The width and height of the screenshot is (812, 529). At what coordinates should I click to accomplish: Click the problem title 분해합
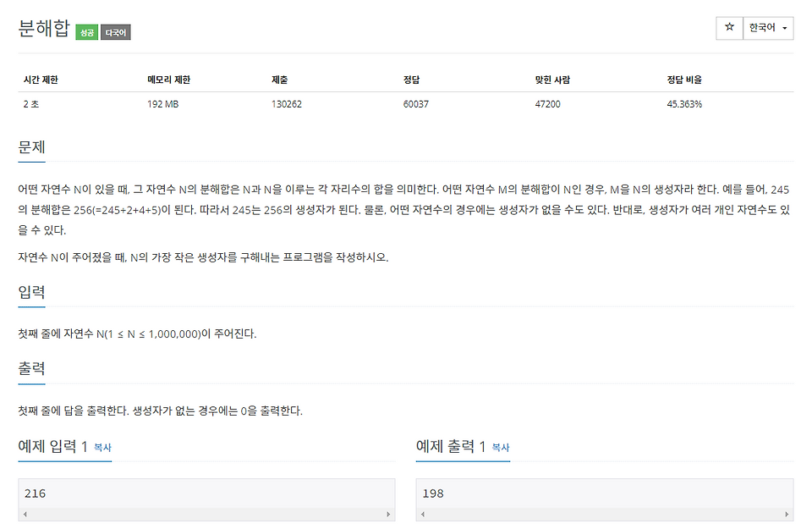43,28
